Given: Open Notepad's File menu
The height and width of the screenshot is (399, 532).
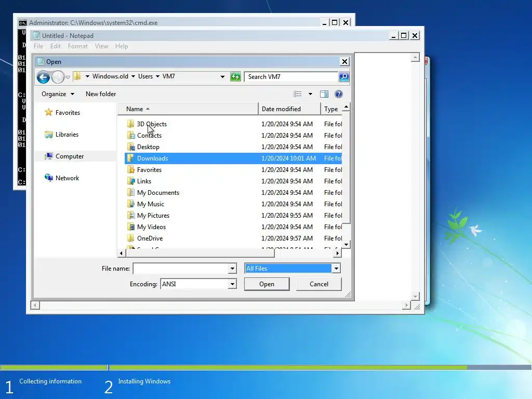Looking at the screenshot, I should tap(38, 46).
